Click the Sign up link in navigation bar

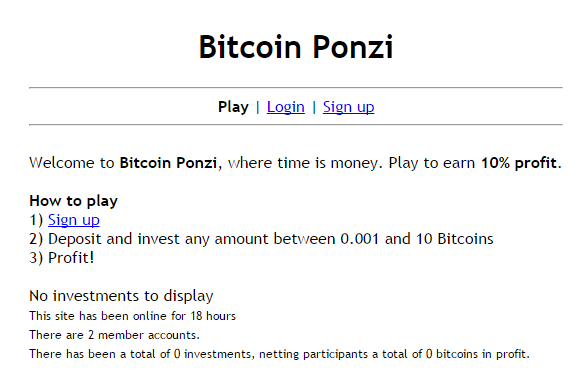point(348,107)
